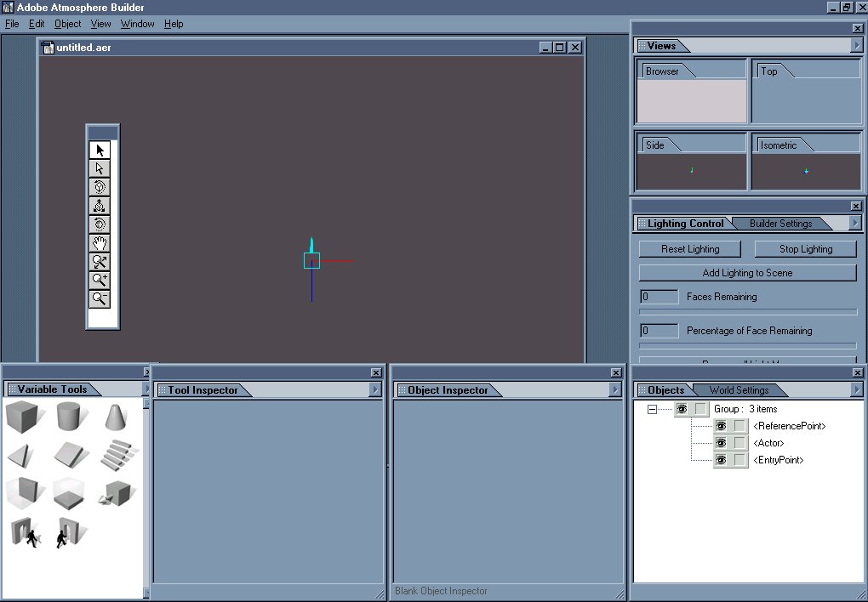868x602 pixels.
Task: Click the Stop Lighting button
Action: [x=805, y=249]
